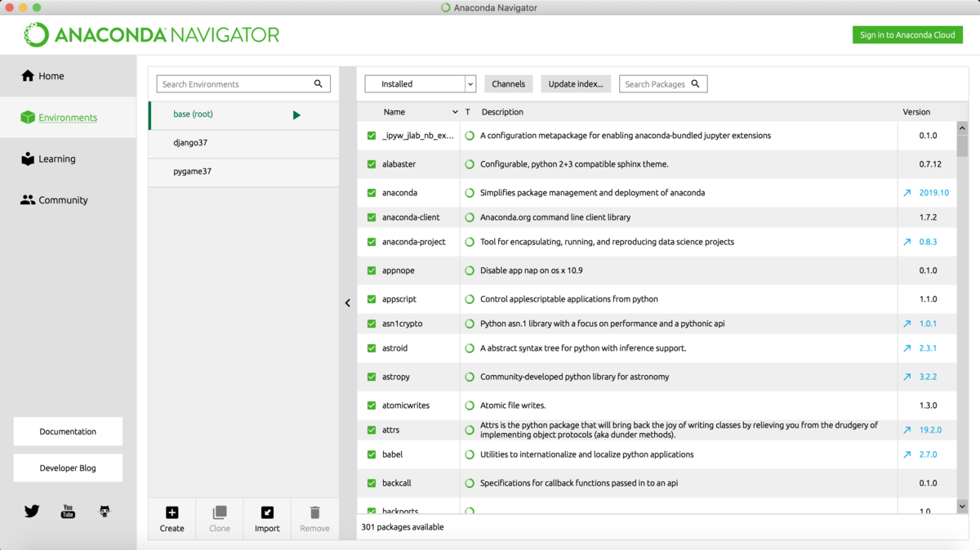Open the Developer Blog button

[x=68, y=468]
